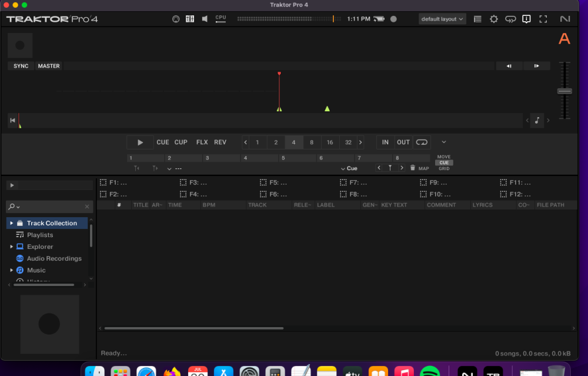Screen dimensions: 588x376
Task: Click the CUE transport button
Action: (163, 142)
